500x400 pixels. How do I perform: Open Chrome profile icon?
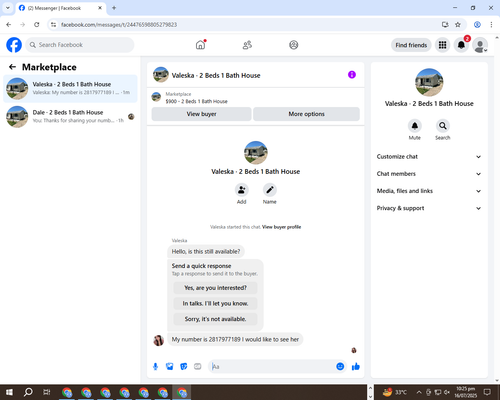coord(477,24)
